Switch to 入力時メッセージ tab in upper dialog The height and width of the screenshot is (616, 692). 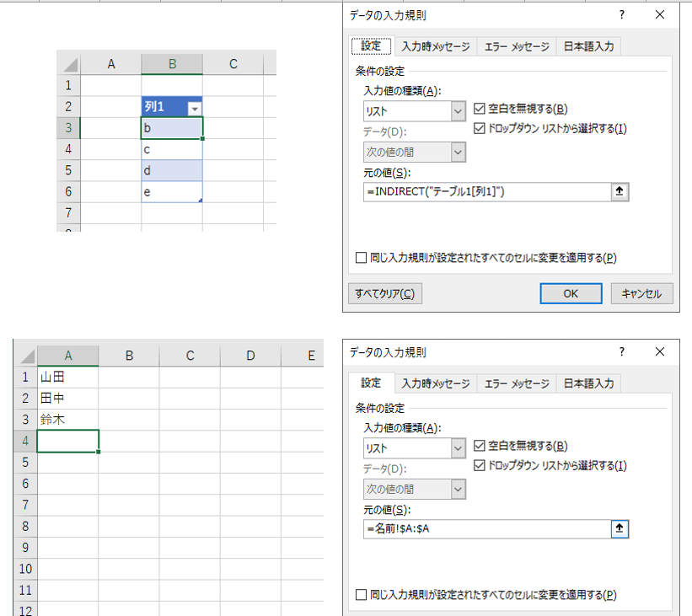point(436,46)
